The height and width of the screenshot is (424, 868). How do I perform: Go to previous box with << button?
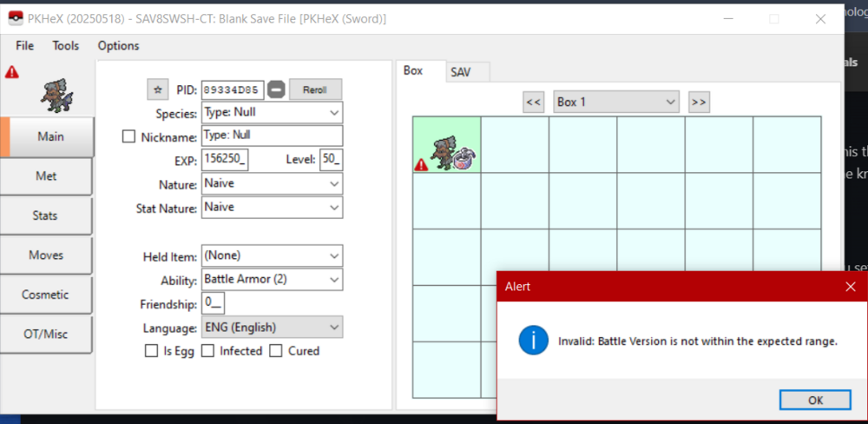pos(534,103)
